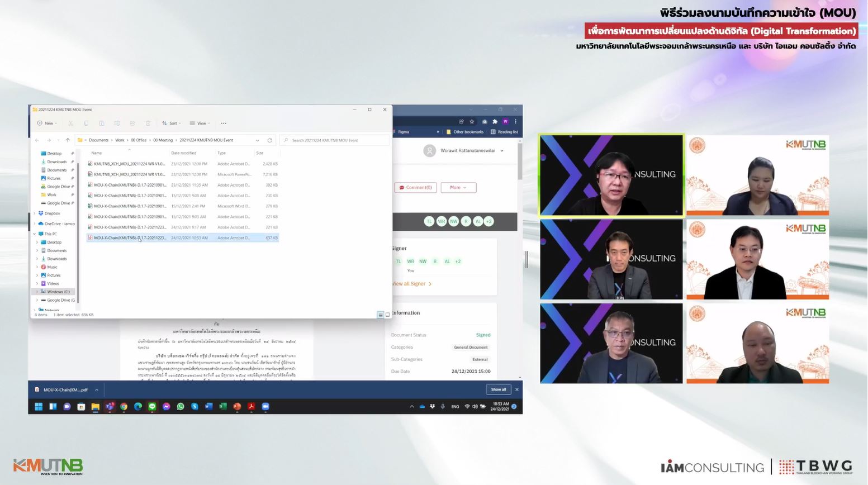Expand OneDrive - iamco tree node

[x=35, y=224]
